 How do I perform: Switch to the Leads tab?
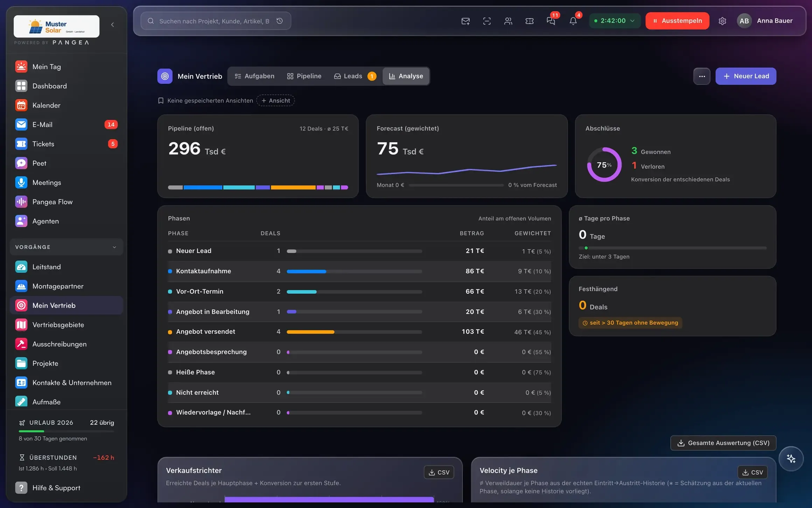pyautogui.click(x=355, y=76)
